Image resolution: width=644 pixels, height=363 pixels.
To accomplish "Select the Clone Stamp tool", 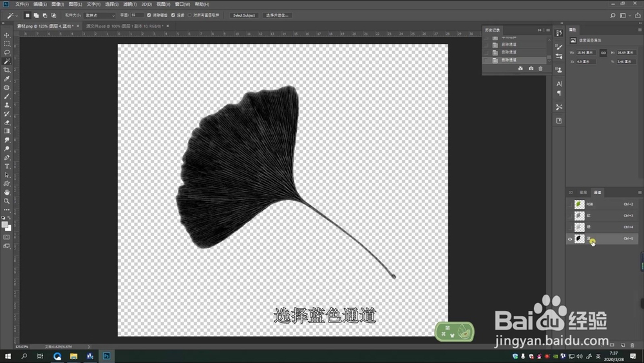I will tap(6, 105).
